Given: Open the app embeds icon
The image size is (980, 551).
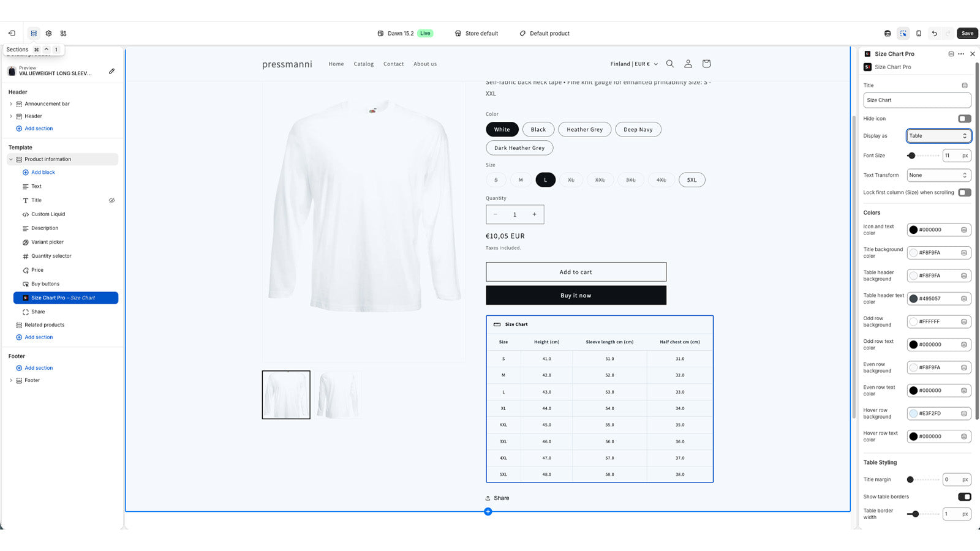Looking at the screenshot, I should pyautogui.click(x=64, y=33).
